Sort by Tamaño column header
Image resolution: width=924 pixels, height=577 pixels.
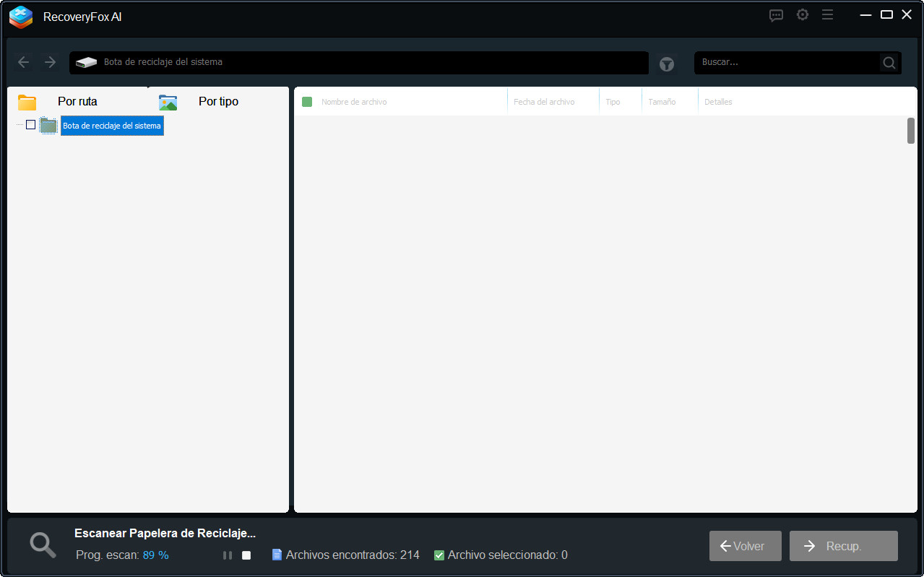pos(662,102)
